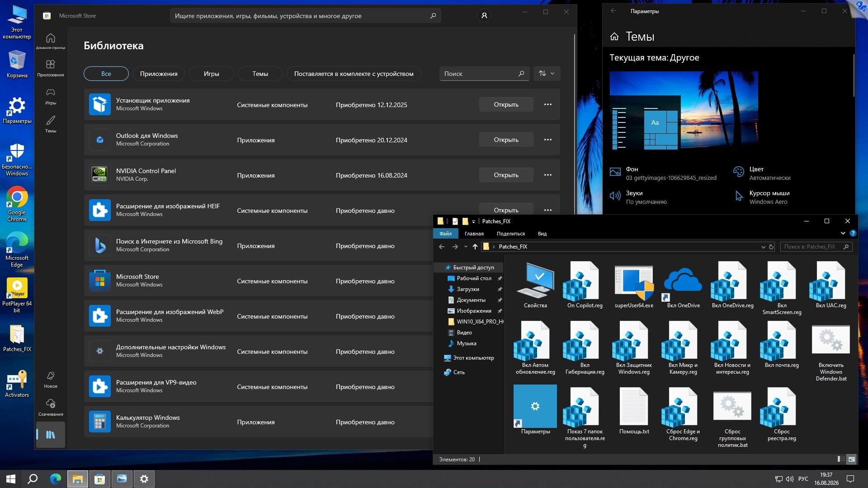
Task: Click Explorer search Patches_FIX field
Action: [816, 247]
